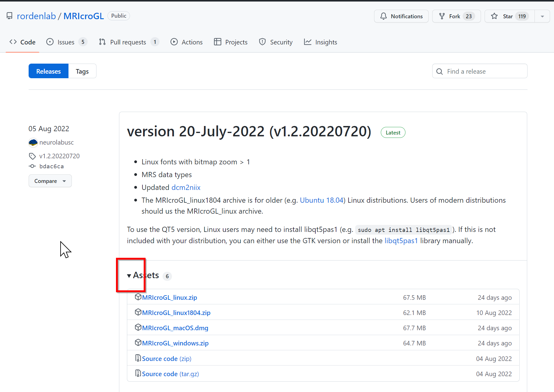554x392 pixels.
Task: Click zip file icon beside Source code (zip)
Action: point(138,358)
